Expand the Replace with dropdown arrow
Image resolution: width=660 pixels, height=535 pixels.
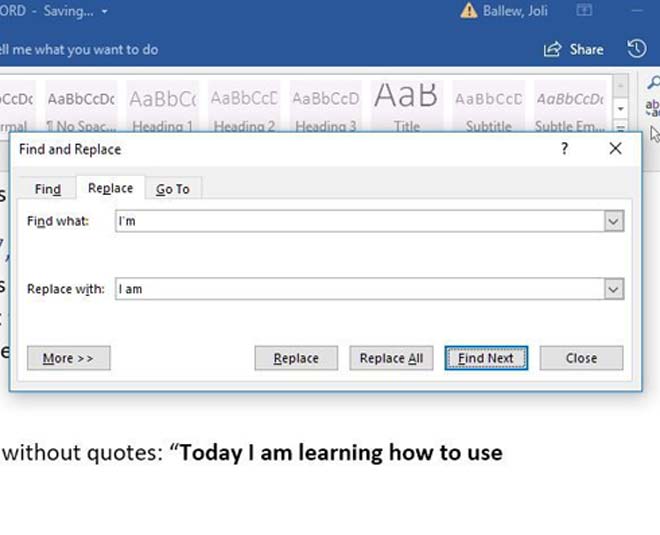point(613,289)
